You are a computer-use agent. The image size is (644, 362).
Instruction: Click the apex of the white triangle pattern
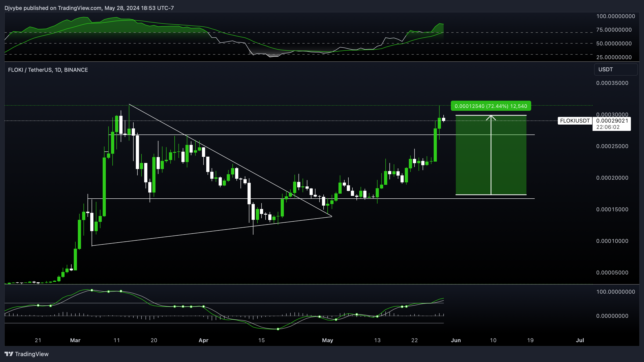tap(332, 216)
